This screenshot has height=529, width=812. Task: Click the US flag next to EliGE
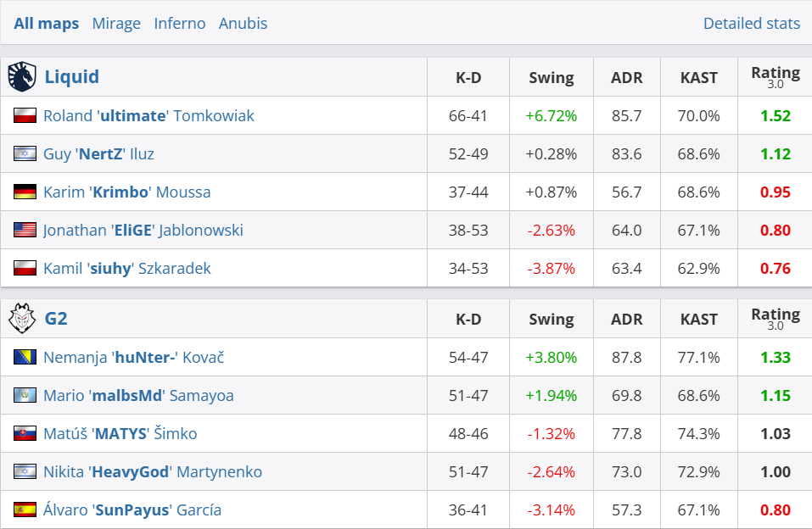click(25, 230)
